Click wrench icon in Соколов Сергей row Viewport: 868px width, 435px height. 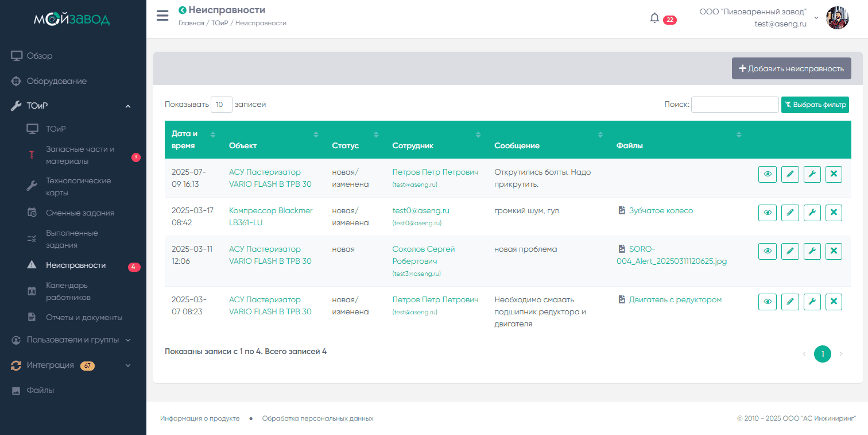point(812,251)
